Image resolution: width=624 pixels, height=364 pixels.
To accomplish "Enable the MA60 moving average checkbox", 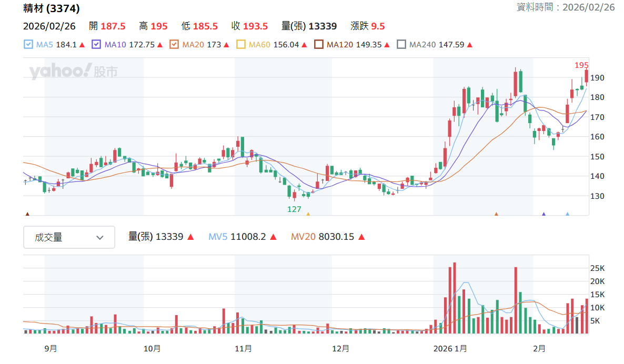I will (241, 45).
